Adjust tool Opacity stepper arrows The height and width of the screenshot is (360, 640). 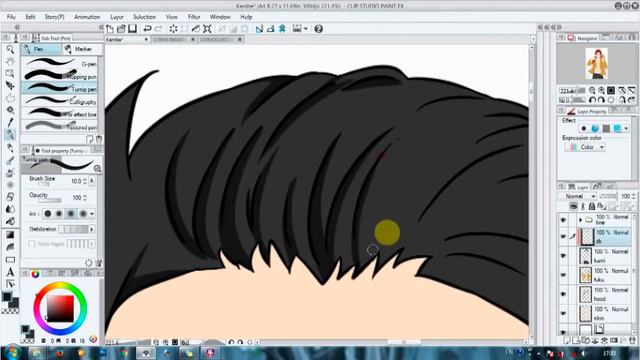tap(85, 198)
